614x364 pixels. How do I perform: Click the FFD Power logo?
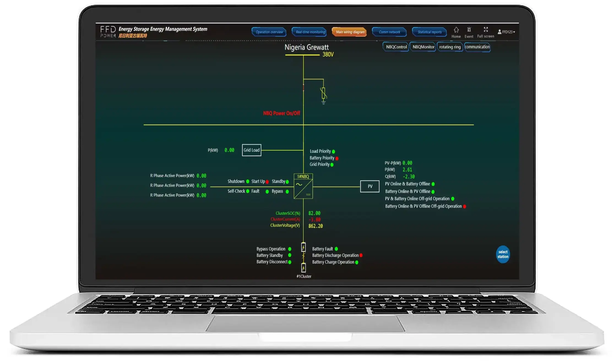(107, 31)
